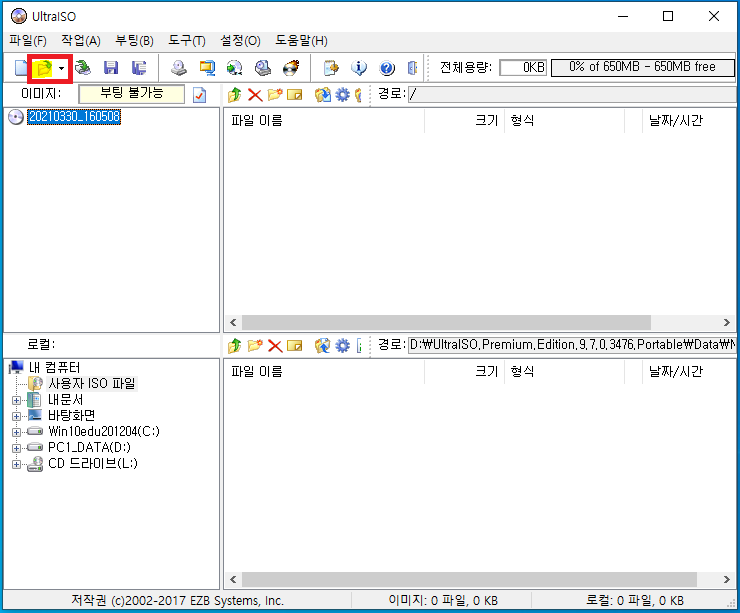
Task: Click the Open CD/DVD icon
Action: coord(83,68)
